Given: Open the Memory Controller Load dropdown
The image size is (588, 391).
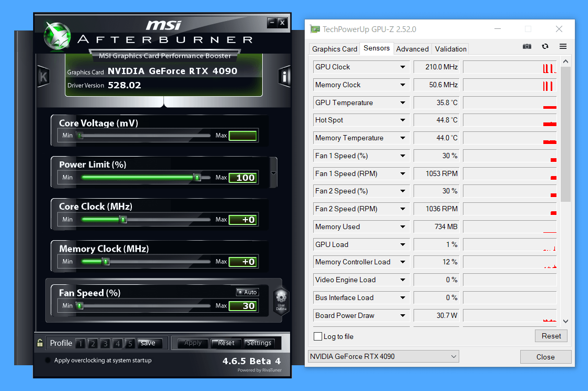Looking at the screenshot, I should click(403, 262).
